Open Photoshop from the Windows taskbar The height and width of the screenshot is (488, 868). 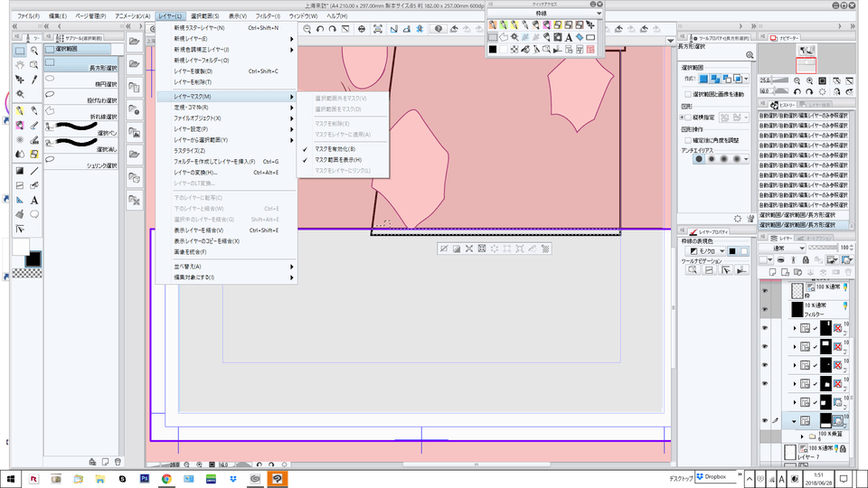[x=144, y=478]
